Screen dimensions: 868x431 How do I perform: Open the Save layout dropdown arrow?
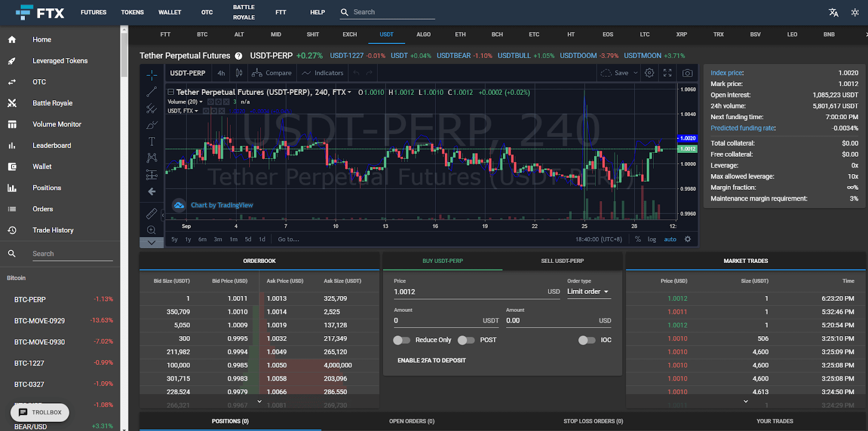[636, 73]
